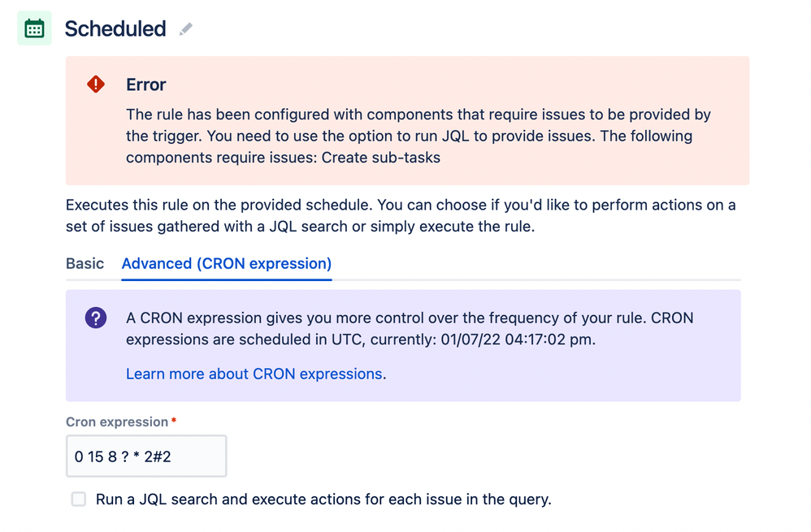Viewport: 811px width, 532px height.
Task: Click the '0 15 8 ? * 2#2' value
Action: click(123, 456)
